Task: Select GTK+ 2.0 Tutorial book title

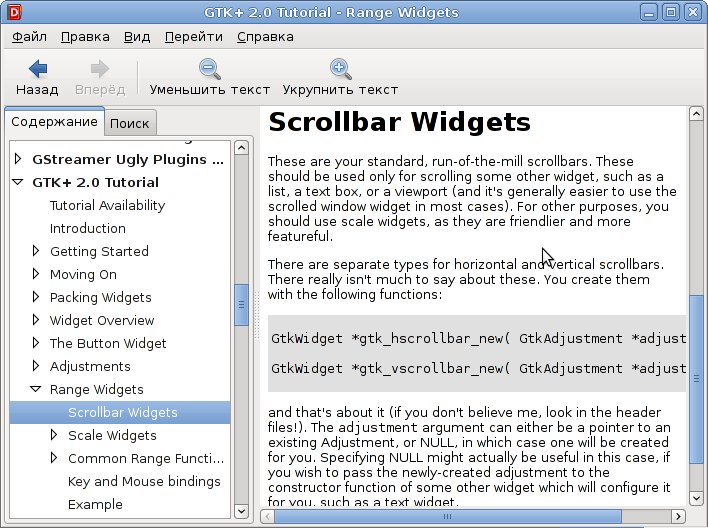Action: click(x=96, y=182)
